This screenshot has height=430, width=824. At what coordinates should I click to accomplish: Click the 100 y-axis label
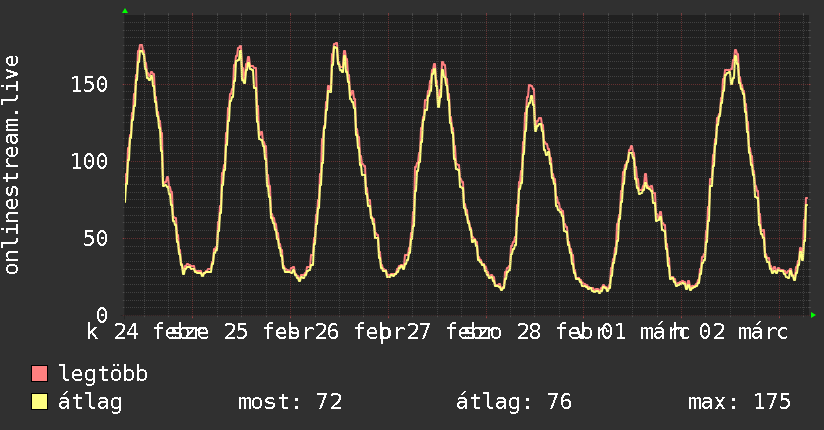89,161
